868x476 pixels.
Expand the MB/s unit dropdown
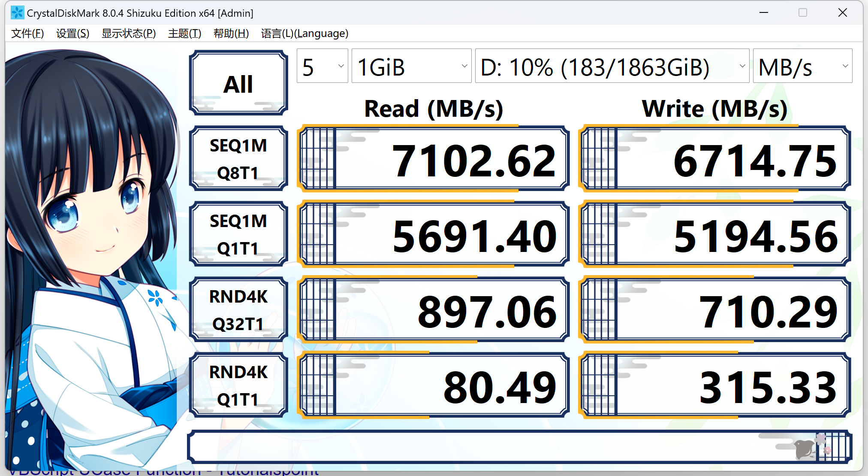coord(802,67)
